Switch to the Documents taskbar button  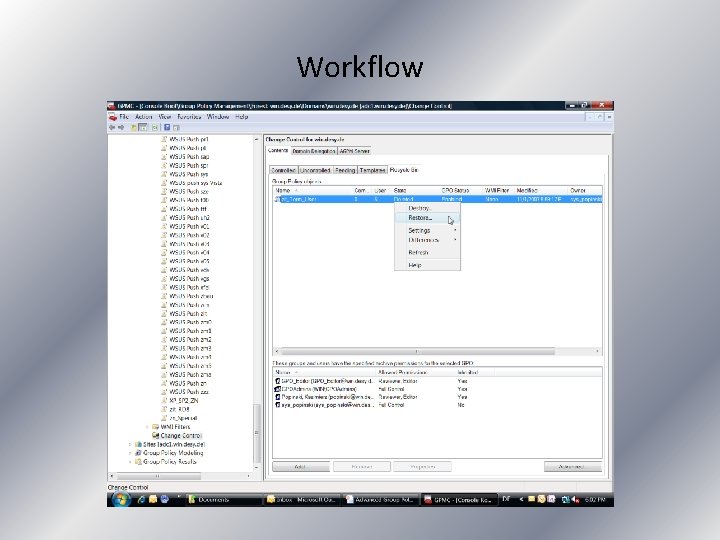pos(224,499)
